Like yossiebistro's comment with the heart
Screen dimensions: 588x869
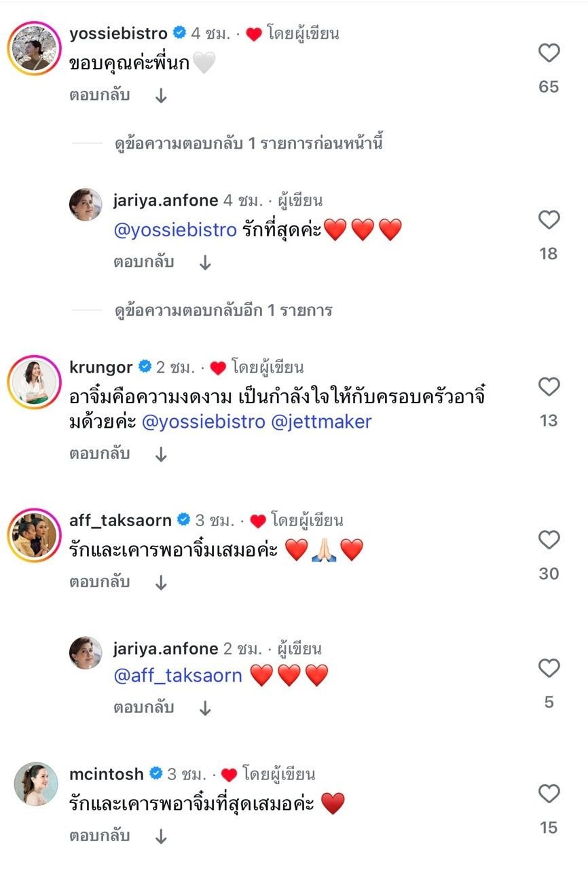pyautogui.click(x=549, y=53)
